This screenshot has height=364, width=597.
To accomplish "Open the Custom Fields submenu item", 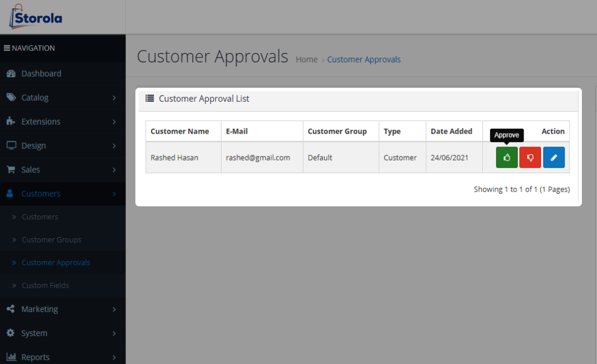I will click(x=45, y=286).
